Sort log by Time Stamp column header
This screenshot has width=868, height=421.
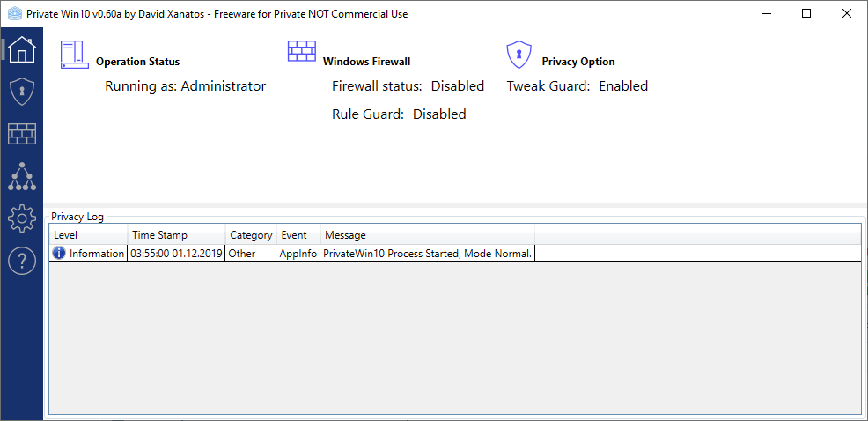[177, 235]
